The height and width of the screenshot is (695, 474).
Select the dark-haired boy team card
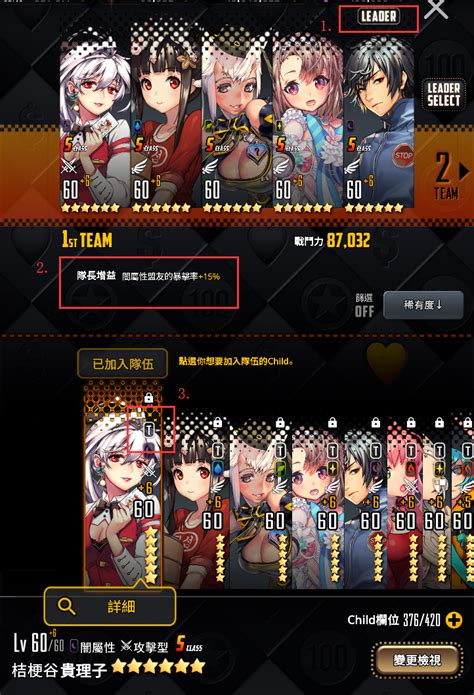point(379,124)
